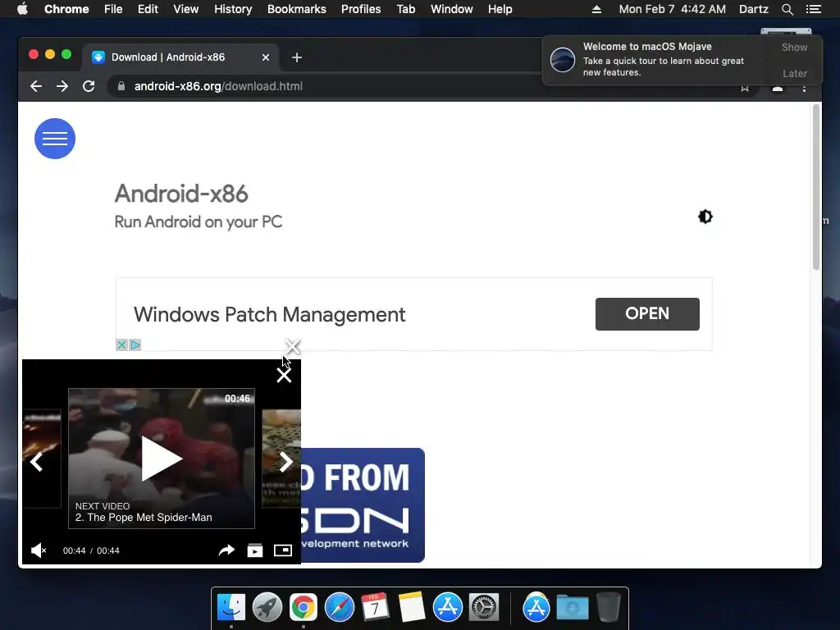Click the upcoming video thumbnail on the right of the carousel
Image resolution: width=840 pixels, height=630 pixels.
coord(281,458)
